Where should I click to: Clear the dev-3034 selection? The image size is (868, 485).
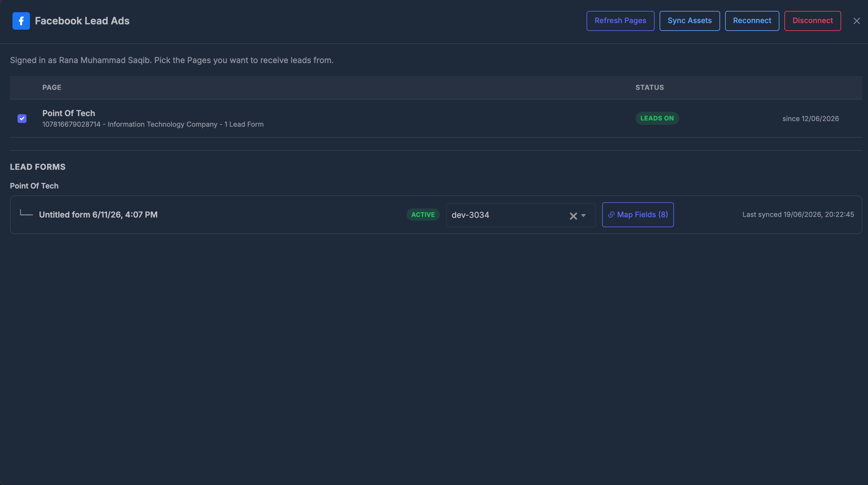coord(573,216)
